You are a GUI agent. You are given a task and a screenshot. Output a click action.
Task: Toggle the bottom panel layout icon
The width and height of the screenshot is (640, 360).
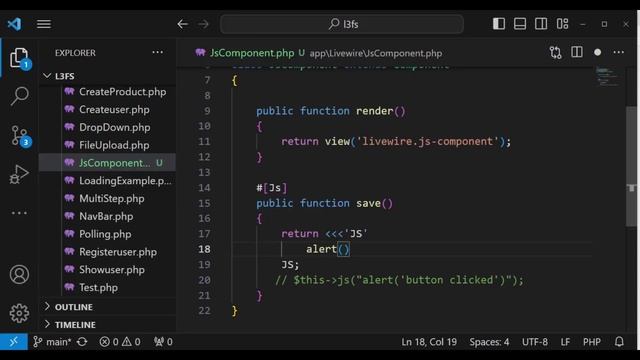(520, 24)
